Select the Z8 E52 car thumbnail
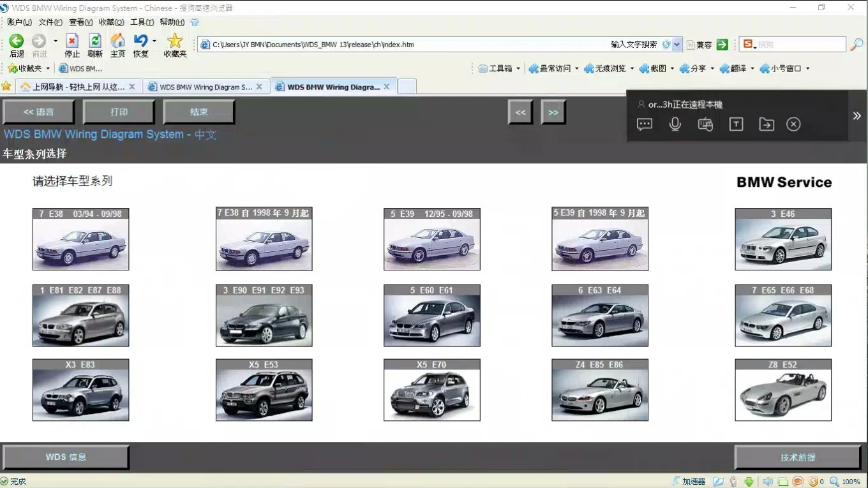Viewport: 868px width, 488px height. (783, 390)
